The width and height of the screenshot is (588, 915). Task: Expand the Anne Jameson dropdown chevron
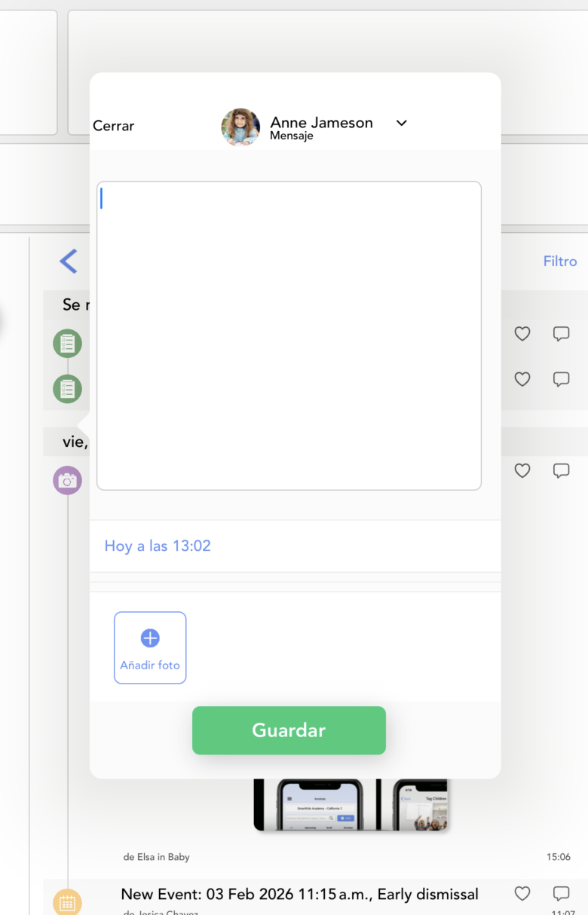coord(402,123)
